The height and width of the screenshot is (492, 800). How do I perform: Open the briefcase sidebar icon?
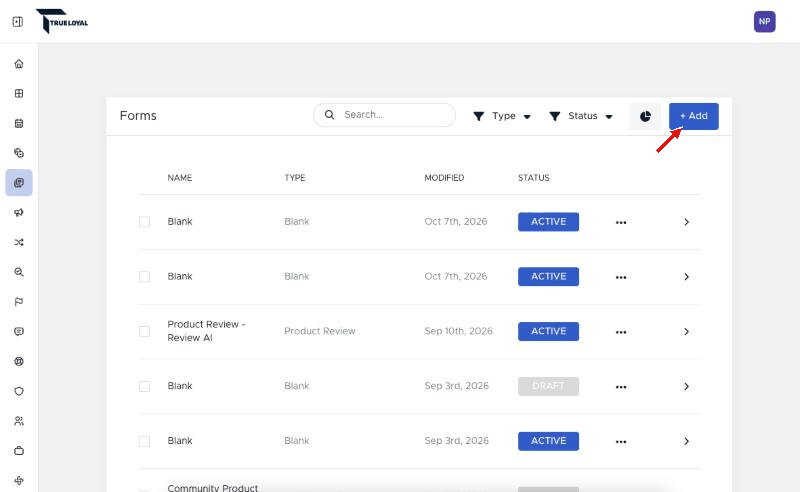click(x=19, y=451)
